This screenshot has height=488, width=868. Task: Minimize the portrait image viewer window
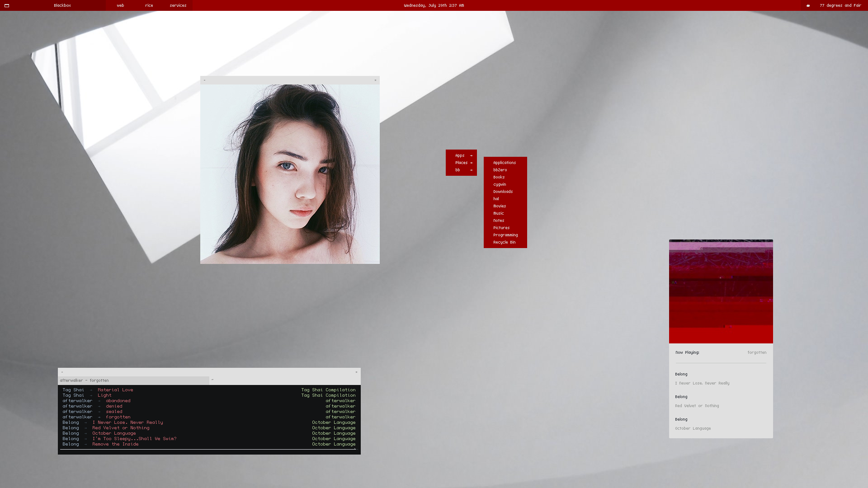(204, 80)
